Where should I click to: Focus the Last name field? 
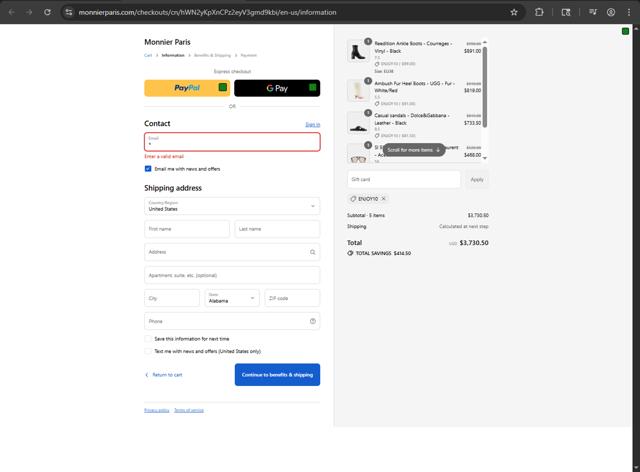pyautogui.click(x=277, y=229)
